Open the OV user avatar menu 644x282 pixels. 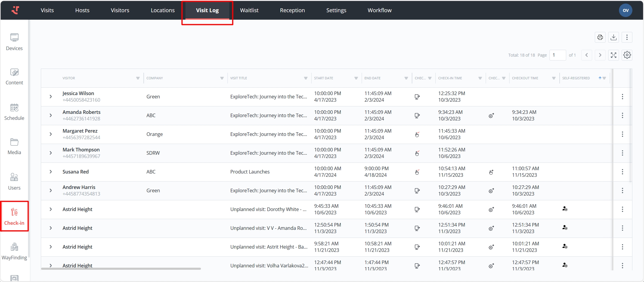point(626,10)
